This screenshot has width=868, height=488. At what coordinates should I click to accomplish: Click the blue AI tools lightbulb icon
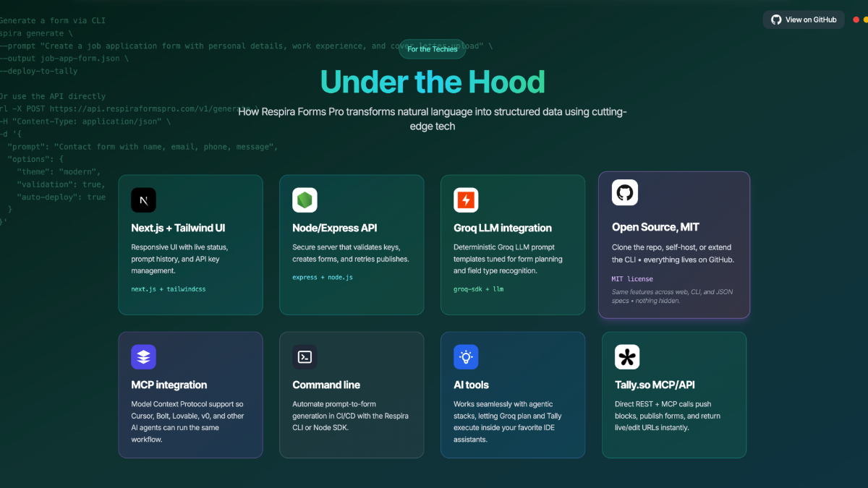click(x=466, y=356)
